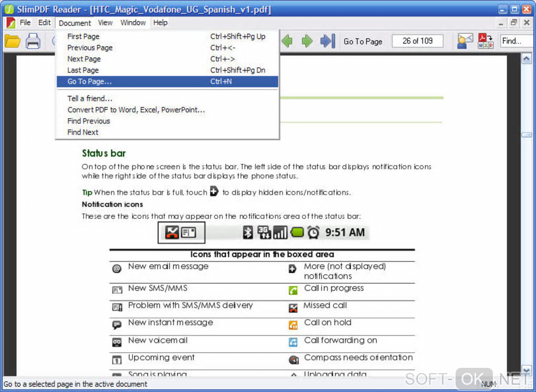Click the New instant message text
The height and width of the screenshot is (392, 536).
[171, 323]
